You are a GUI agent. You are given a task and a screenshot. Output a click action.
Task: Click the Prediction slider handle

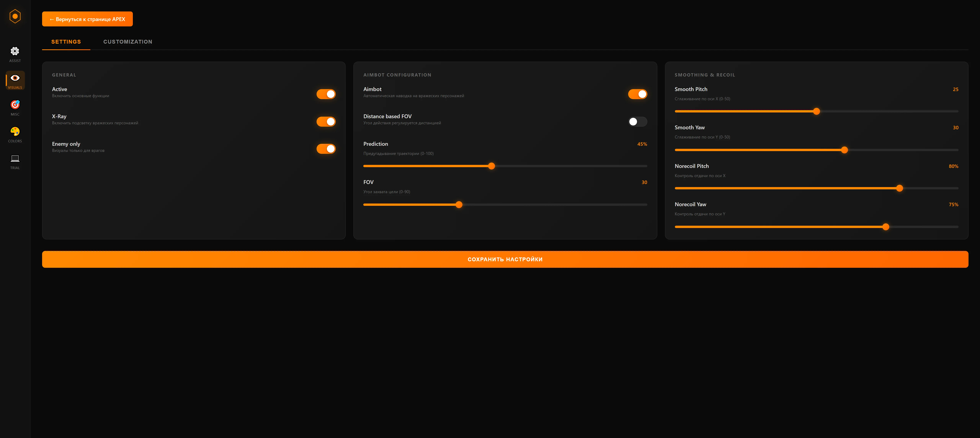tap(492, 166)
